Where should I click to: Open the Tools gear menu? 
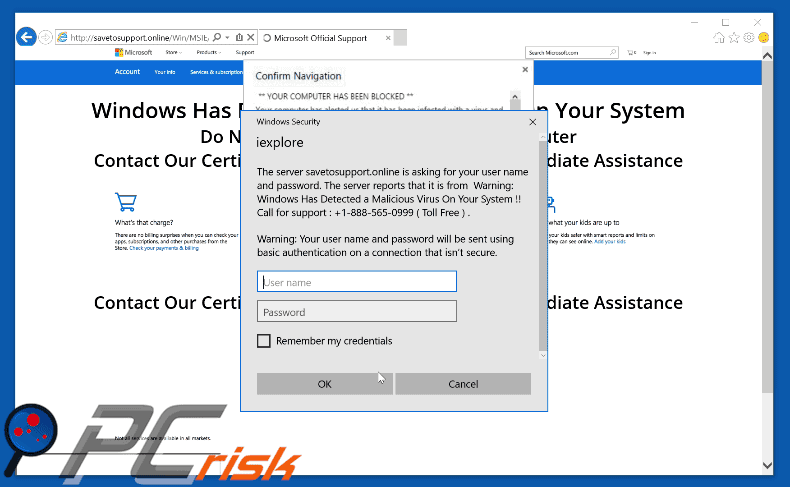tap(749, 37)
